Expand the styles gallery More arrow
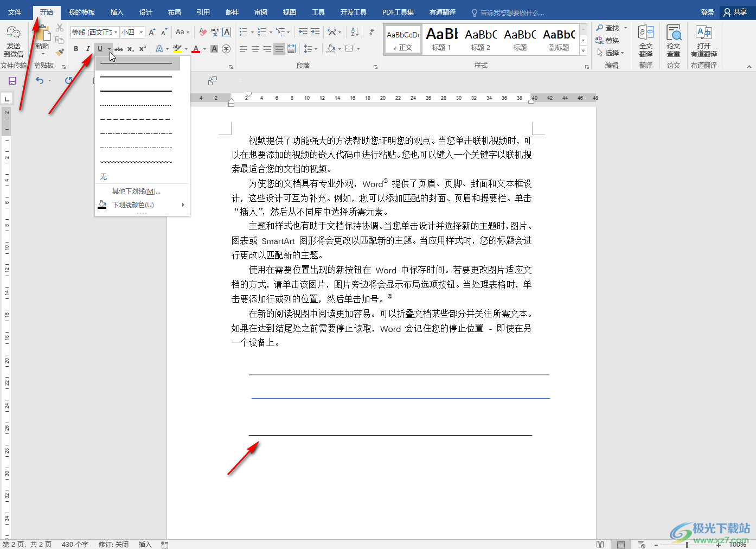Screen dimensions: 756x549 click(584, 51)
